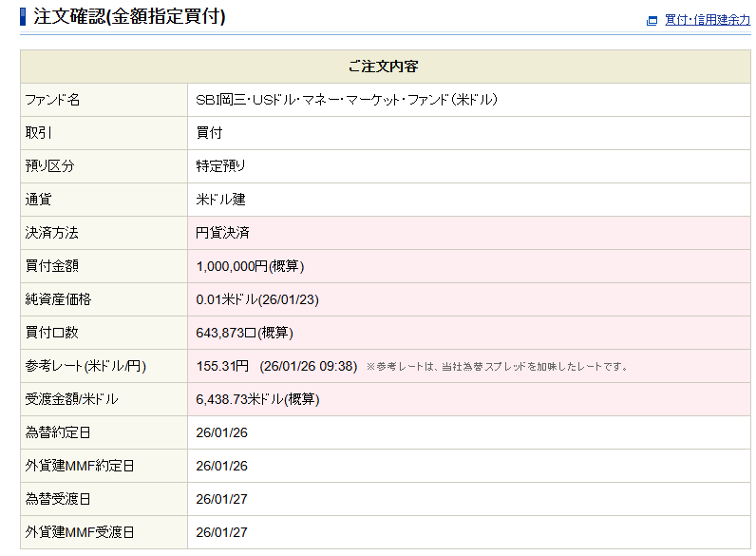
Task: Click the ご注文内容 table header
Action: pyautogui.click(x=384, y=67)
